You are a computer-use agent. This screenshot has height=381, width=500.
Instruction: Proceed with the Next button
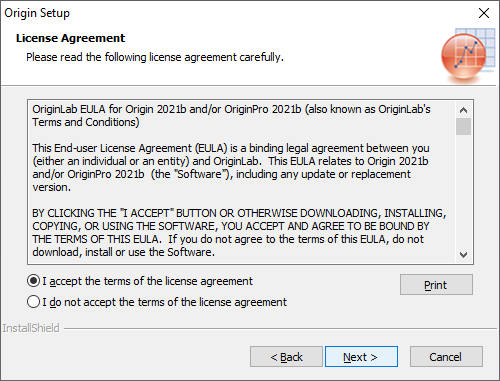(x=361, y=357)
